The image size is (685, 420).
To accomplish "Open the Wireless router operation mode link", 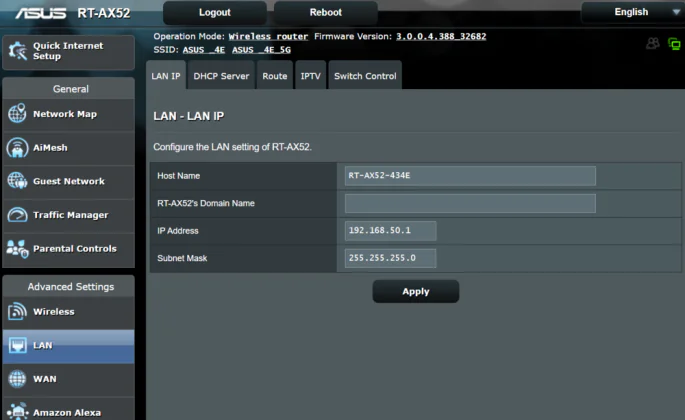I will [268, 37].
